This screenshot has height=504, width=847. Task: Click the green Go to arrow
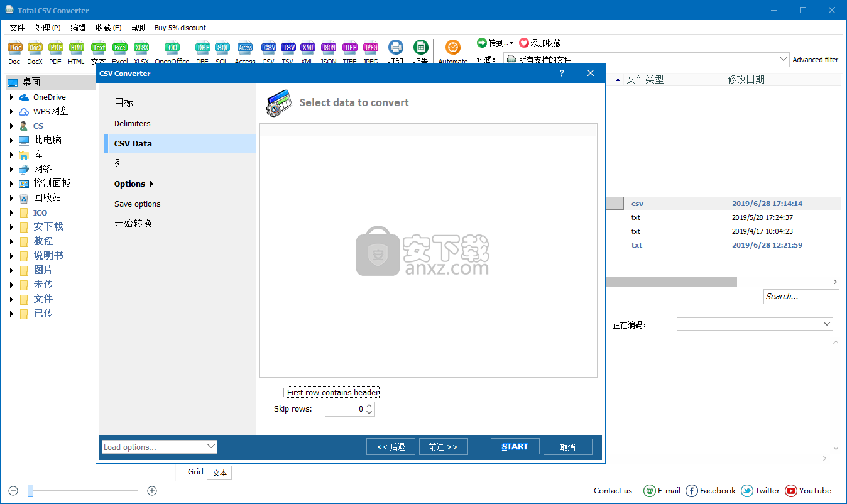tap(482, 43)
